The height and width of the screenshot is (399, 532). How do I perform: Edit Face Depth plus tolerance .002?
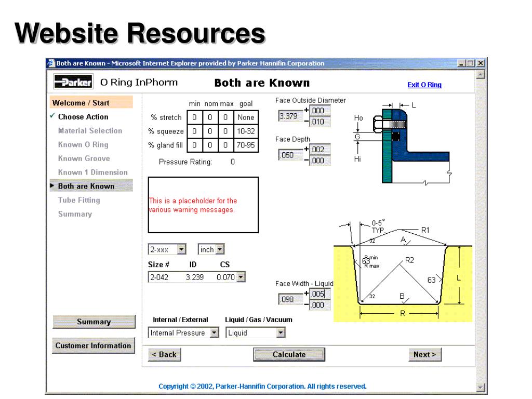tap(320, 149)
